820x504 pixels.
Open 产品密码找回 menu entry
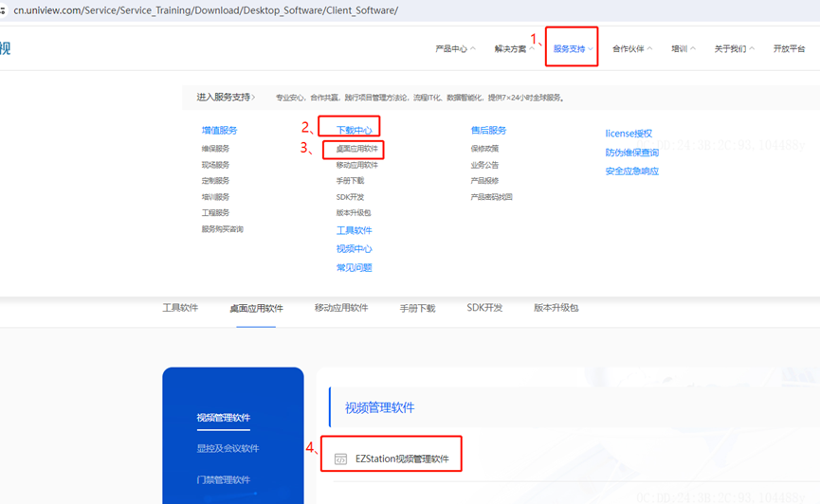point(491,197)
